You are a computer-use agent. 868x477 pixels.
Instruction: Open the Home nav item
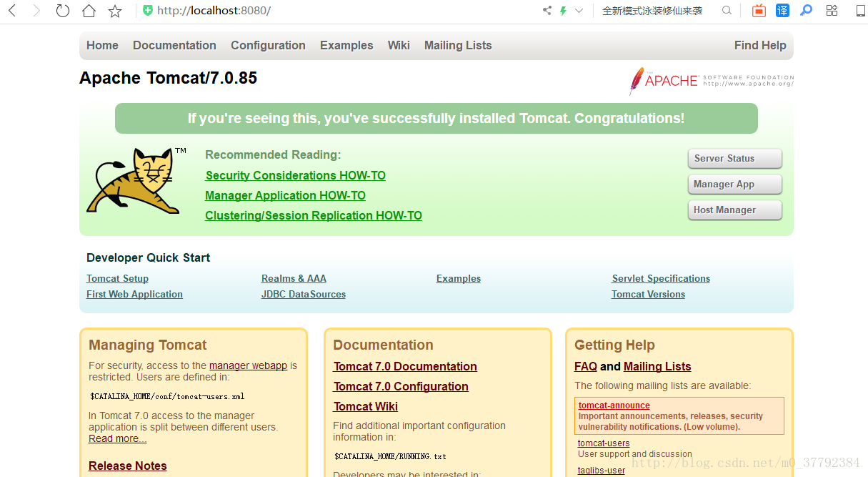102,45
